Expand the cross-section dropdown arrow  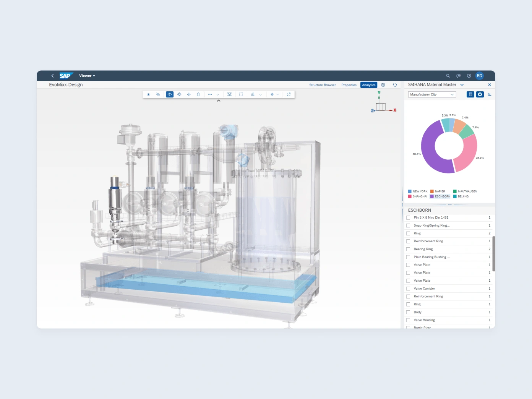(x=261, y=94)
